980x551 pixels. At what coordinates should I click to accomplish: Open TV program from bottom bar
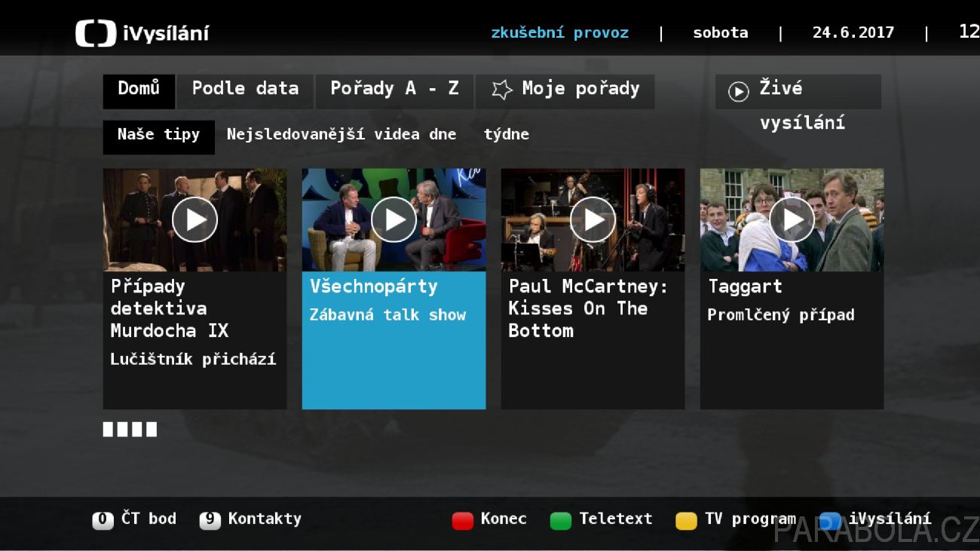point(750,519)
